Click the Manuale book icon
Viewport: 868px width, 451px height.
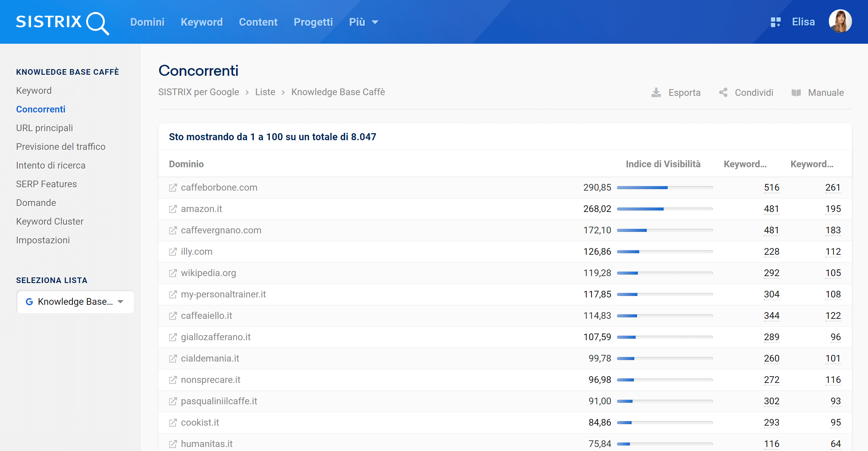click(x=796, y=92)
